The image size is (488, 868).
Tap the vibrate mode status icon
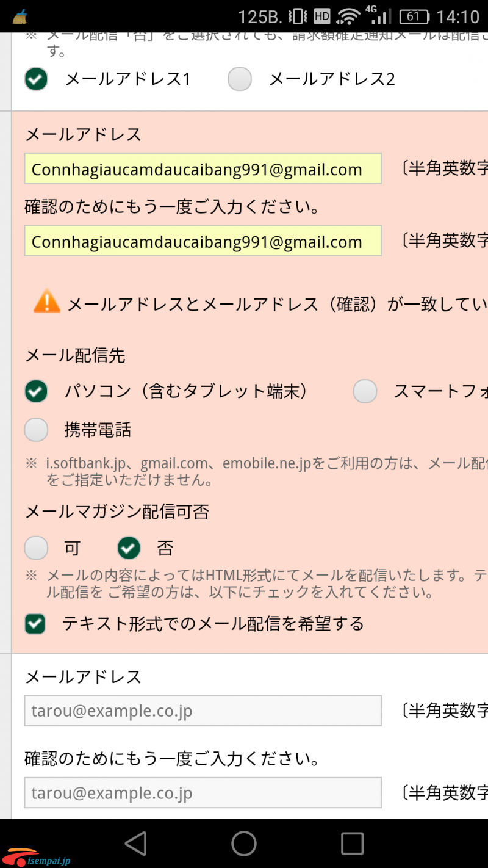coord(298,16)
